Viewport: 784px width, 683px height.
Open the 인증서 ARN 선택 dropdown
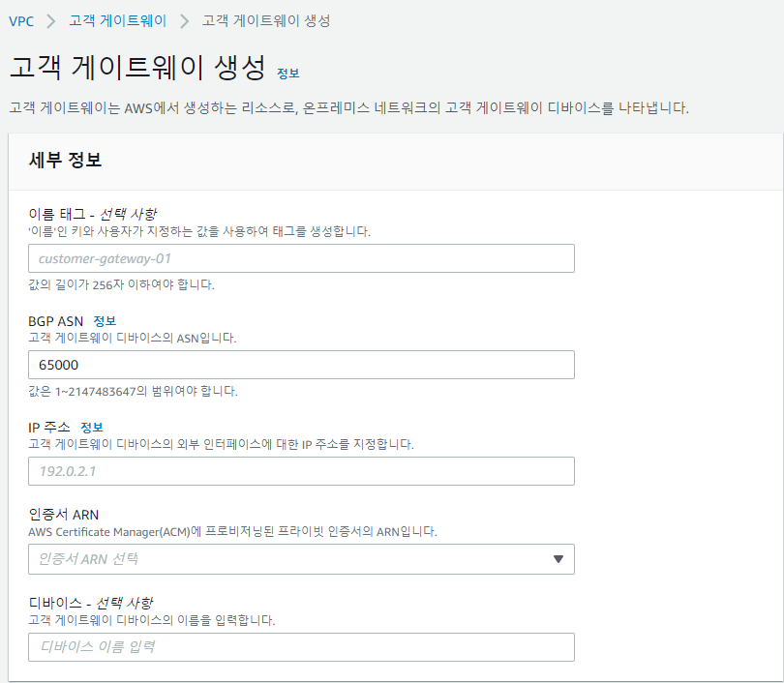(301, 559)
